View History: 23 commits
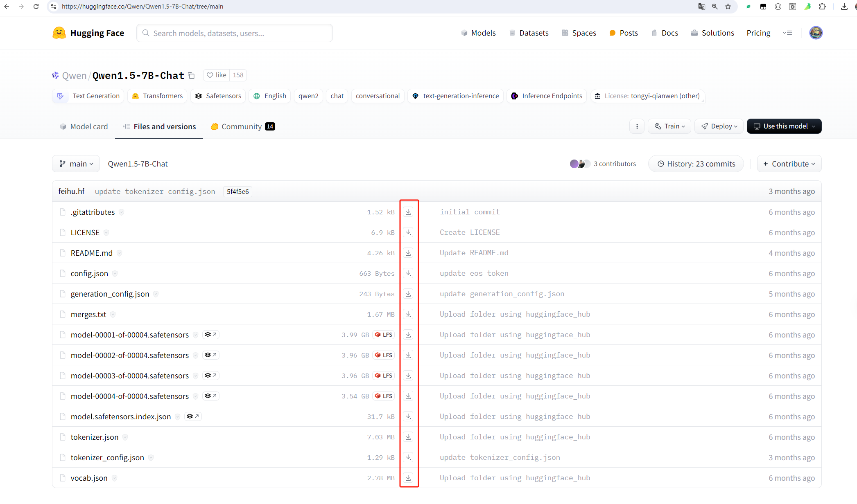This screenshot has height=504, width=857. (696, 164)
